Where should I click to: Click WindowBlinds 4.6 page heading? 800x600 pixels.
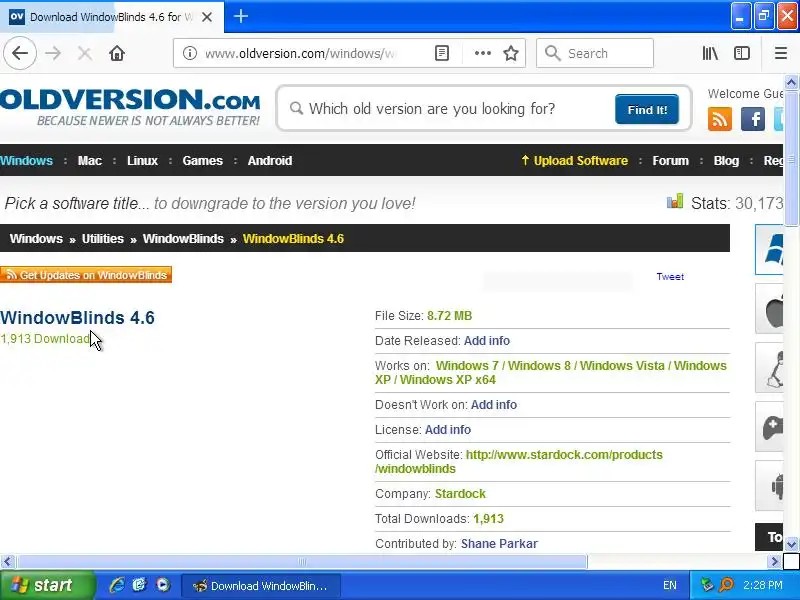coord(77,317)
